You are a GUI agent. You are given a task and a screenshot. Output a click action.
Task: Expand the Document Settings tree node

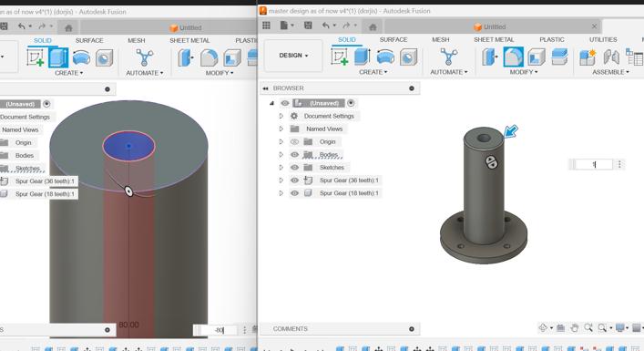point(281,117)
